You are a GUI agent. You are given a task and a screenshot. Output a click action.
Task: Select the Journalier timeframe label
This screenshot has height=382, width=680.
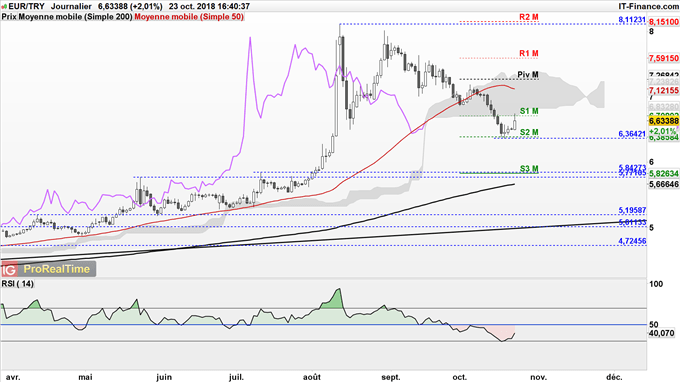click(x=71, y=7)
